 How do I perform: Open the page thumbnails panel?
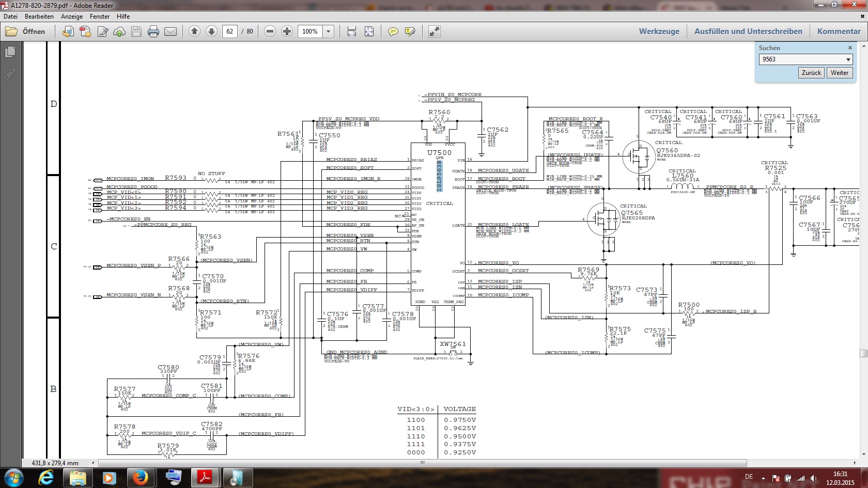(10, 52)
